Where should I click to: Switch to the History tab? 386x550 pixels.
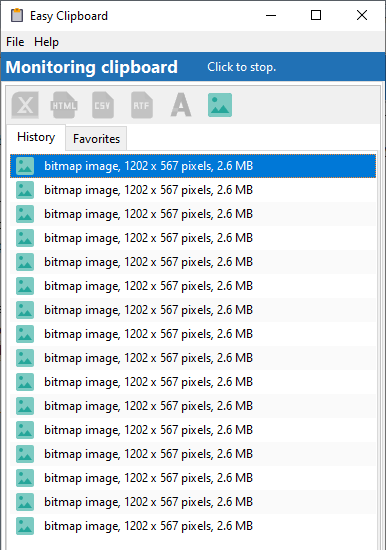click(36, 137)
